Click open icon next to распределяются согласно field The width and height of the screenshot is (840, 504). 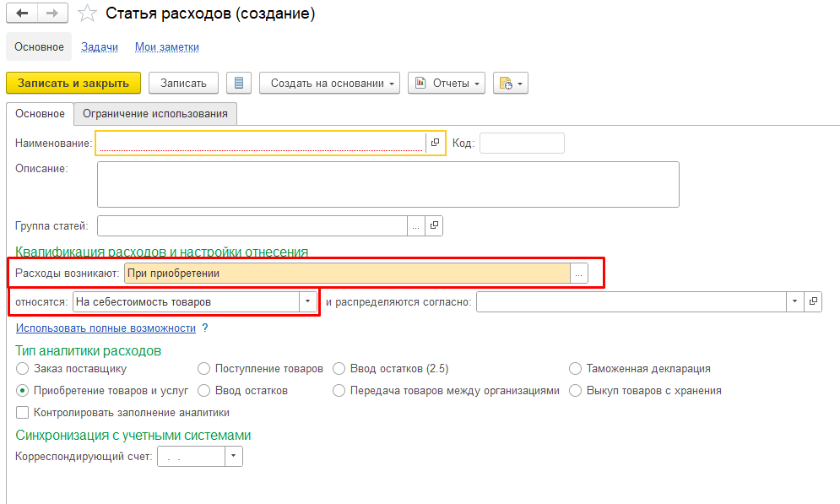click(813, 302)
